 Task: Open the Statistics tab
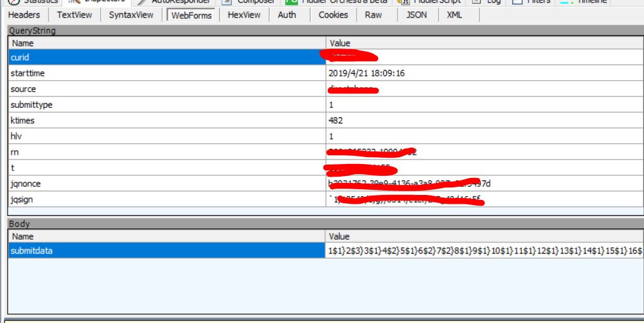click(33, 2)
